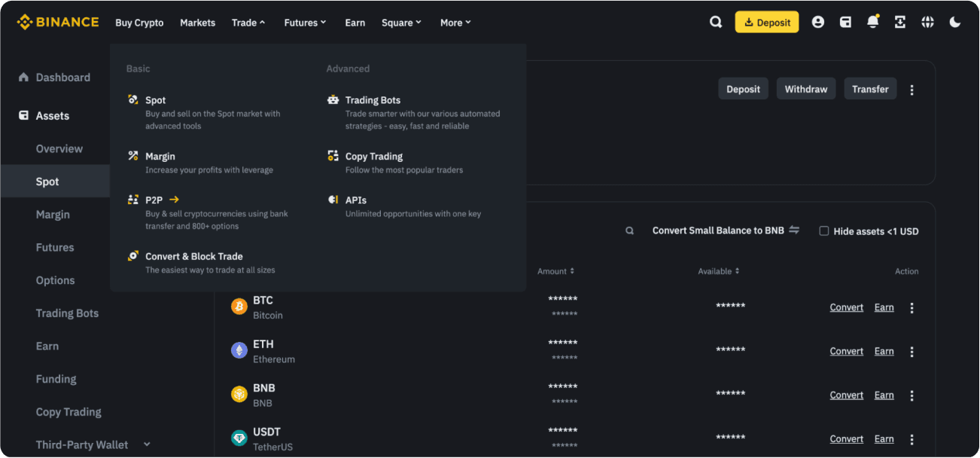This screenshot has height=458, width=980.
Task: Open the language globe icon
Action: coord(927,22)
